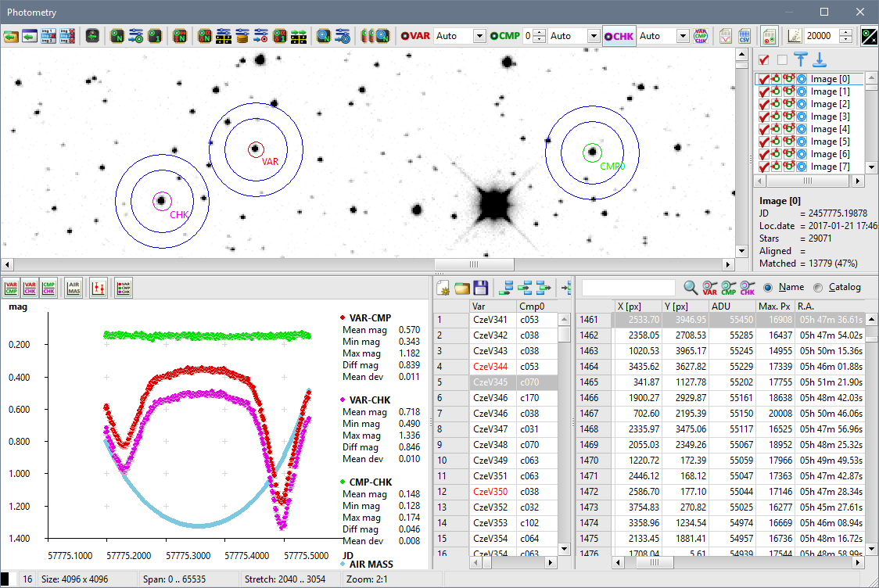Disable Image [0] in the frame list

point(764,79)
